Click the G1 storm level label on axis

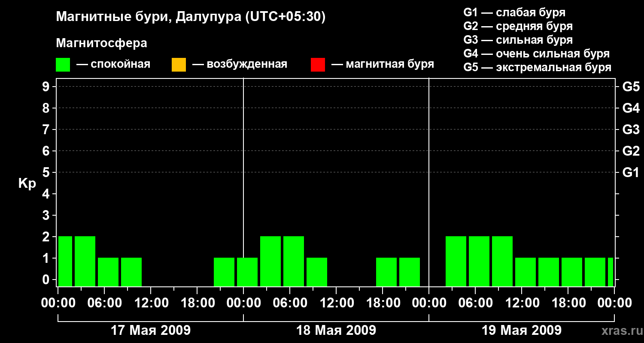631,172
